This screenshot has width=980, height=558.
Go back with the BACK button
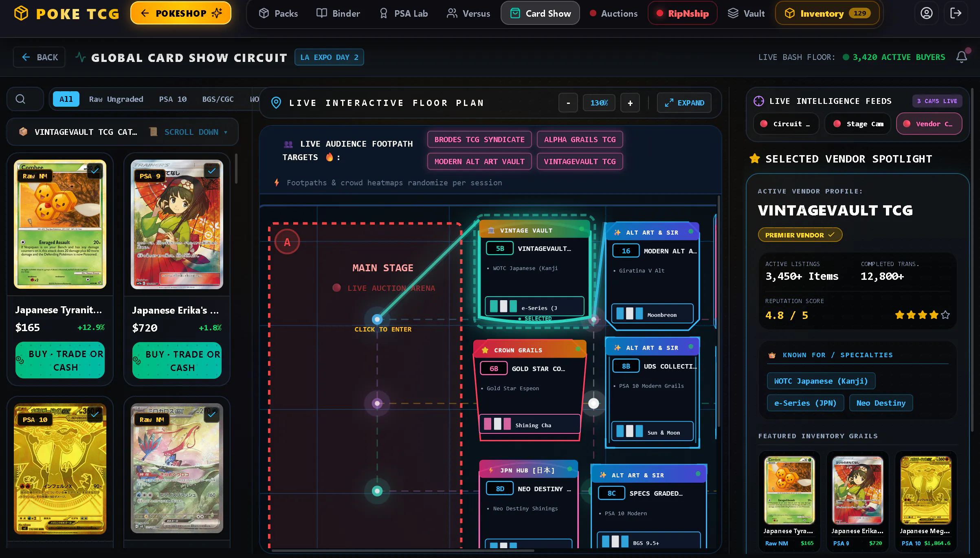(x=39, y=57)
